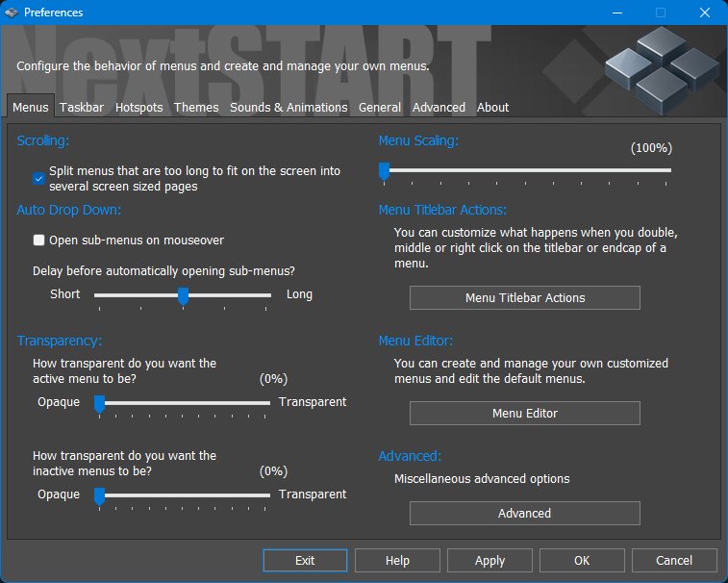This screenshot has height=583, width=728.
Task: Click the sub-menu delay slider thumb
Action: pyautogui.click(x=184, y=296)
